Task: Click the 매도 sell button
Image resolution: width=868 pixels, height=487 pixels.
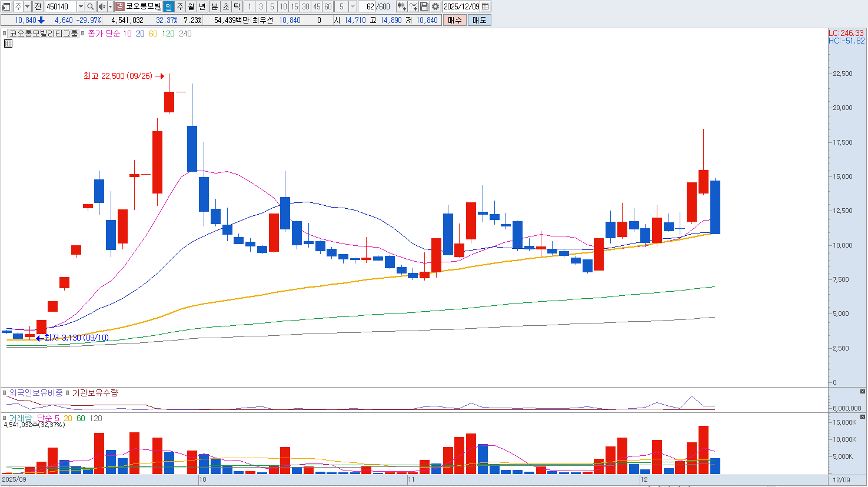Action: [479, 20]
